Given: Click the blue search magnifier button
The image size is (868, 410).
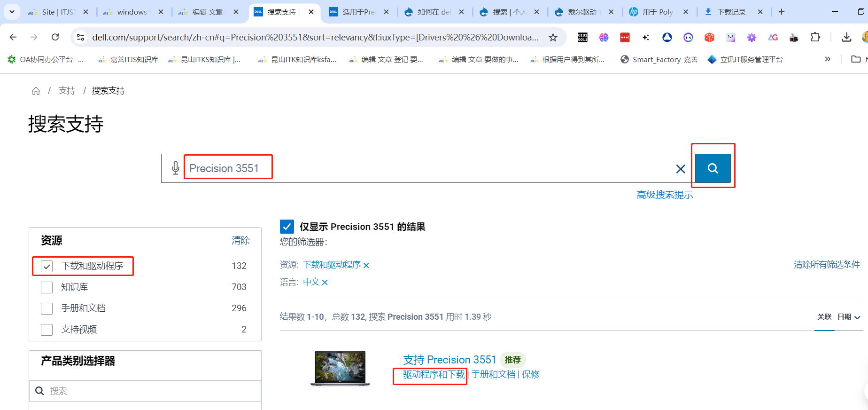Looking at the screenshot, I should (713, 168).
